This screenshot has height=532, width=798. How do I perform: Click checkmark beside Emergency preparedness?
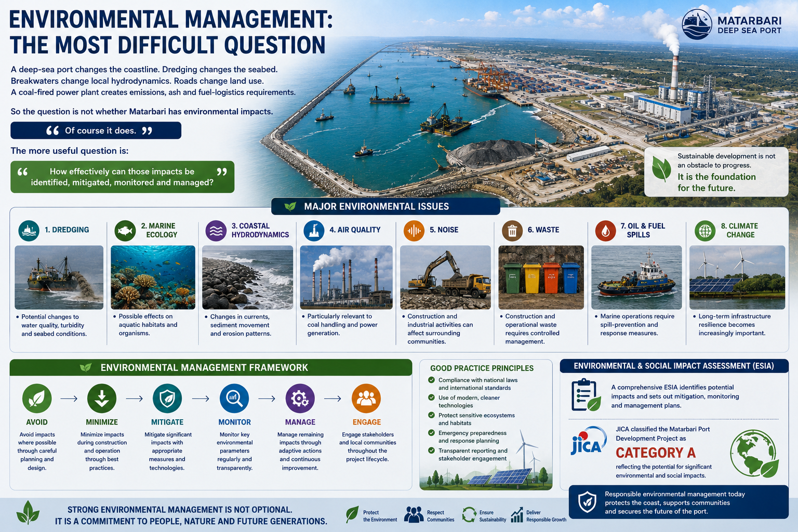pyautogui.click(x=431, y=433)
